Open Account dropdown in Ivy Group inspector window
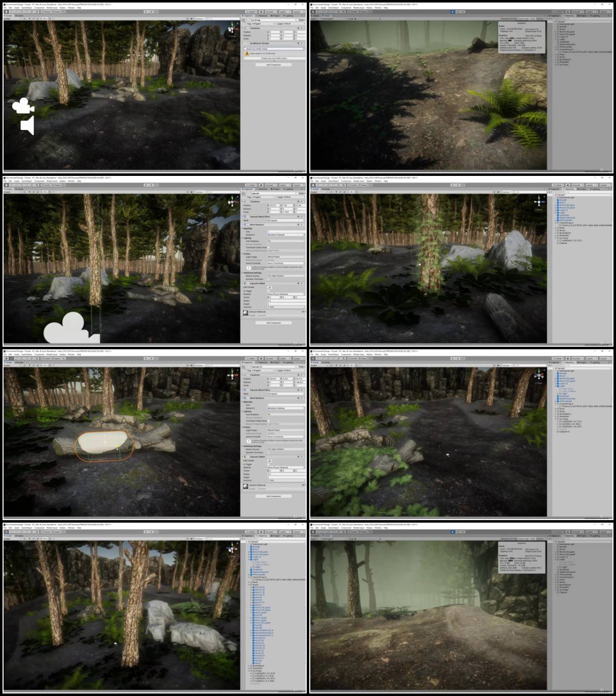The image size is (616, 696). pos(271,12)
